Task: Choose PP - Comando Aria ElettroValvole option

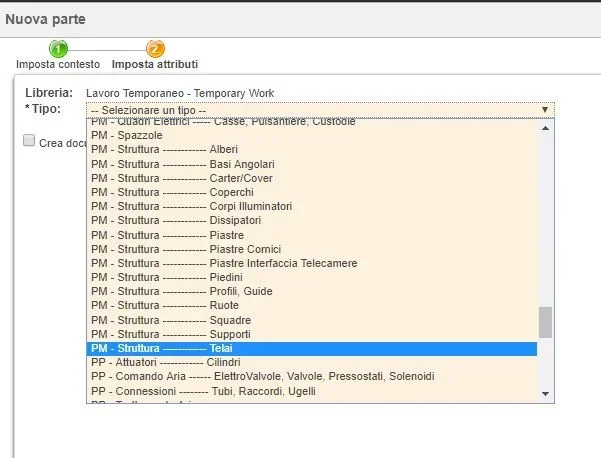Action: click(x=312, y=376)
